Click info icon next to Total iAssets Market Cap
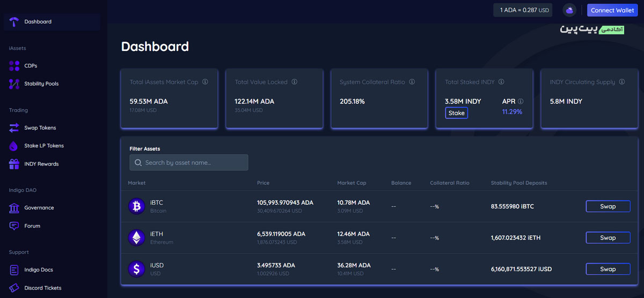 206,83
